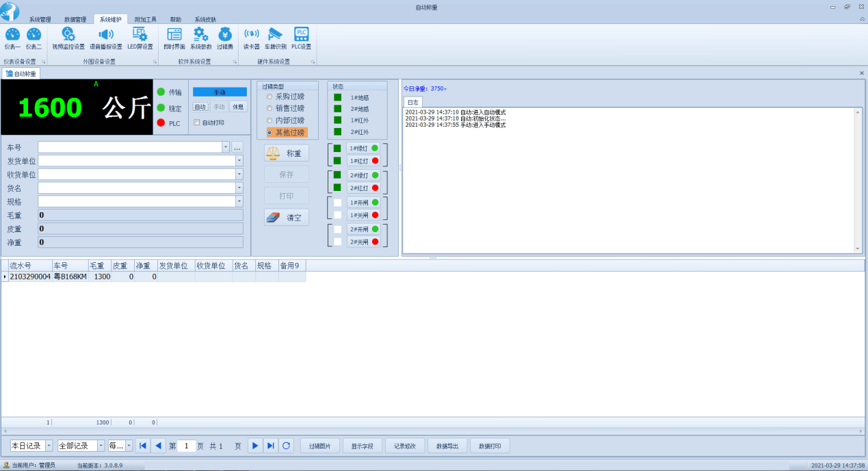This screenshot has width=868, height=471.
Task: Open 车牌识别 license plate recognition
Action: coord(276,38)
